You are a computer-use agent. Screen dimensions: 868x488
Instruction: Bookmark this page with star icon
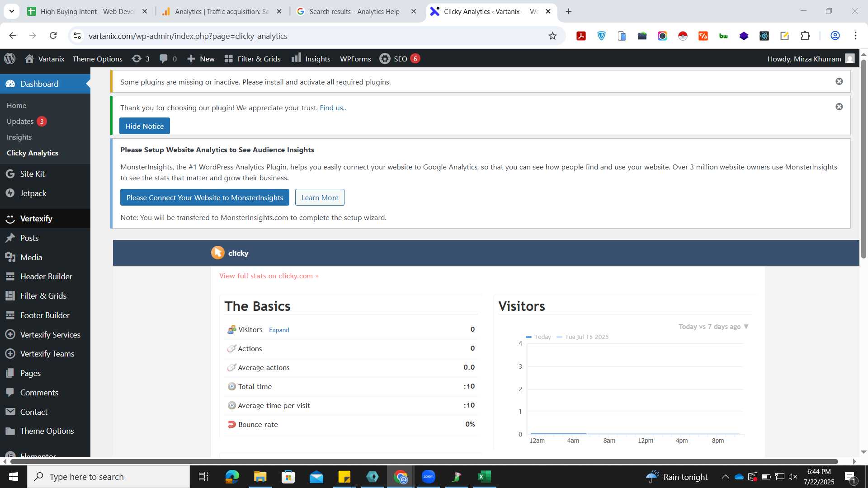(552, 36)
